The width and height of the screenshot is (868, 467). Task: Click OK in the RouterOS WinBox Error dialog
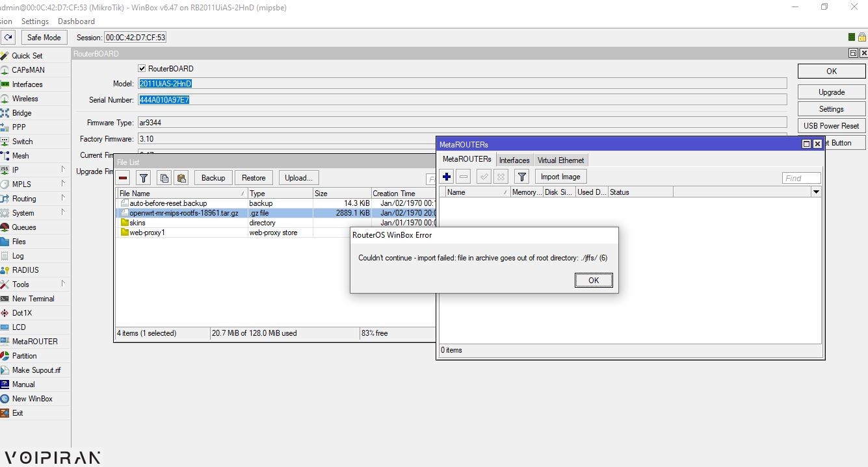(x=594, y=281)
